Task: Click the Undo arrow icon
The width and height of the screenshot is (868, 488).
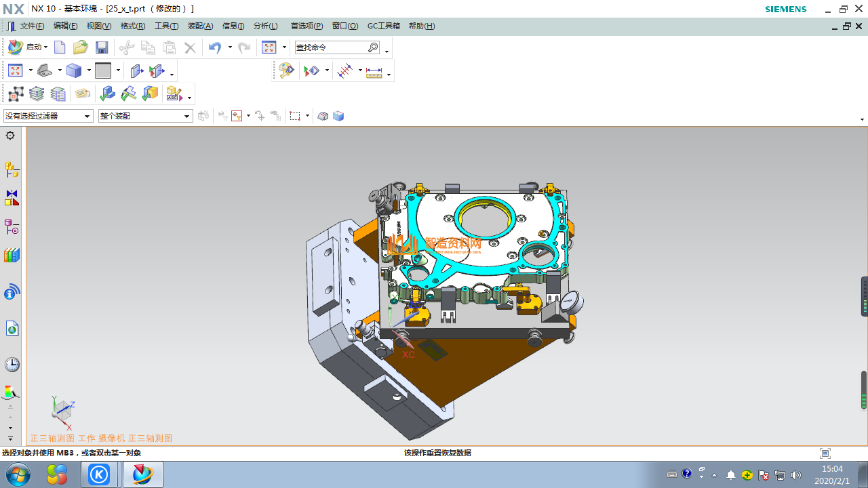Action: tap(215, 47)
